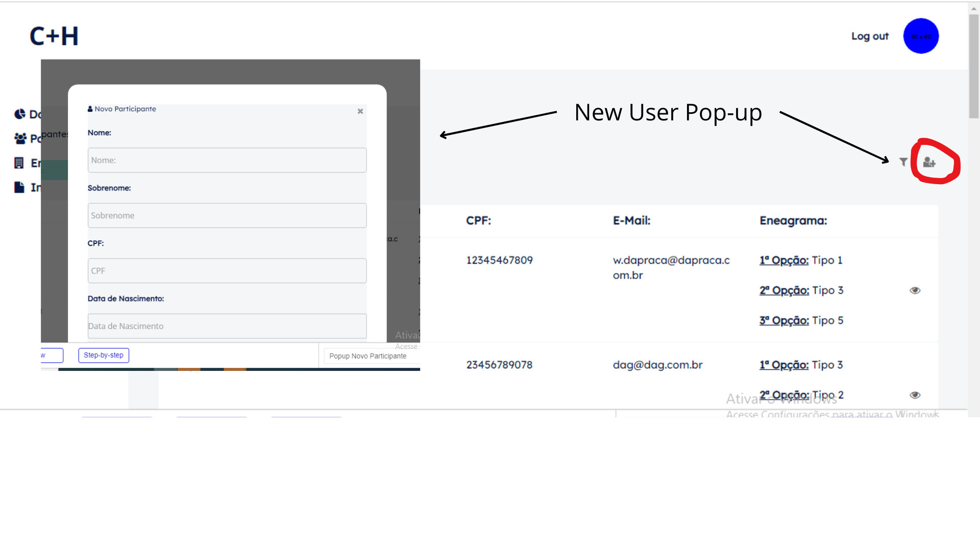Click the page vertical scrollbar thumb
Screen dimensions: 980x551
tap(974, 66)
